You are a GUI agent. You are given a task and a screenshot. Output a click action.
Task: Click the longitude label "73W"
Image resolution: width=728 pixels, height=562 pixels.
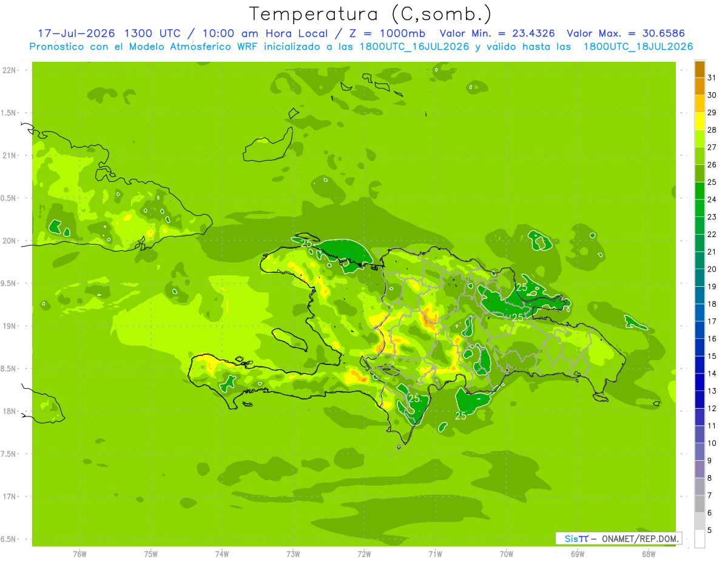click(x=293, y=555)
